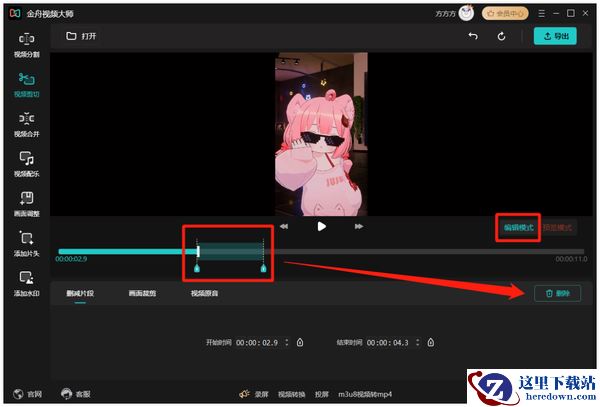Click the right segment end marker handle
600x407 pixels.
[x=263, y=269]
